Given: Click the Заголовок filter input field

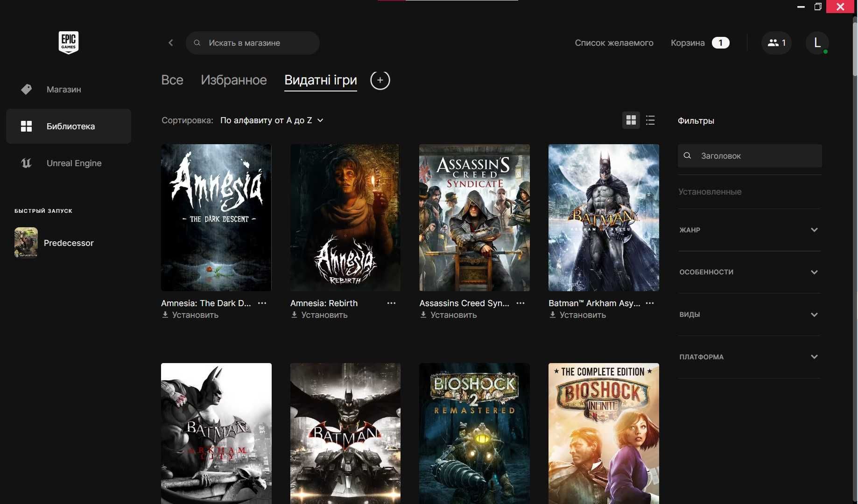Looking at the screenshot, I should pyautogui.click(x=750, y=156).
